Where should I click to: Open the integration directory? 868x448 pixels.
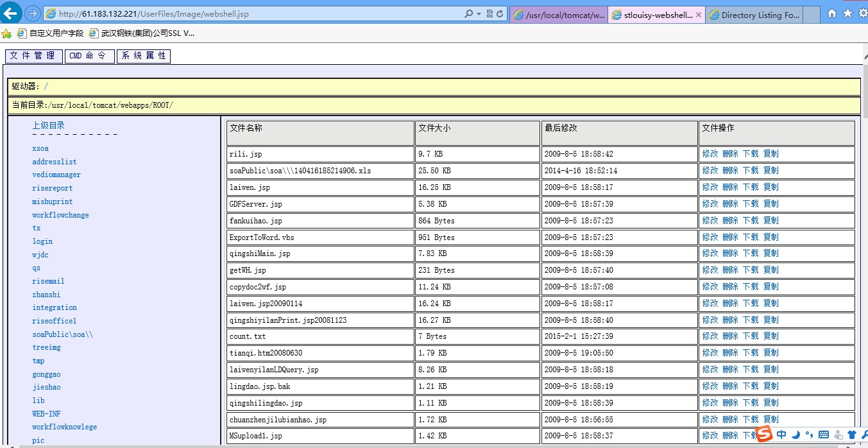coord(55,307)
